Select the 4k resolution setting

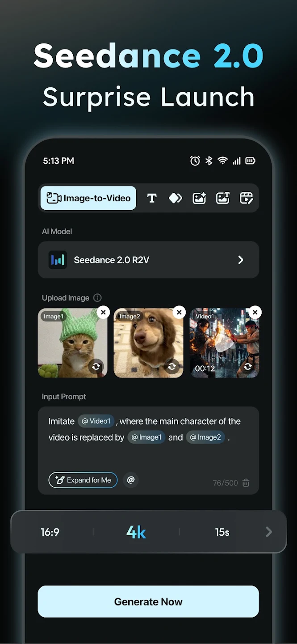click(x=136, y=532)
